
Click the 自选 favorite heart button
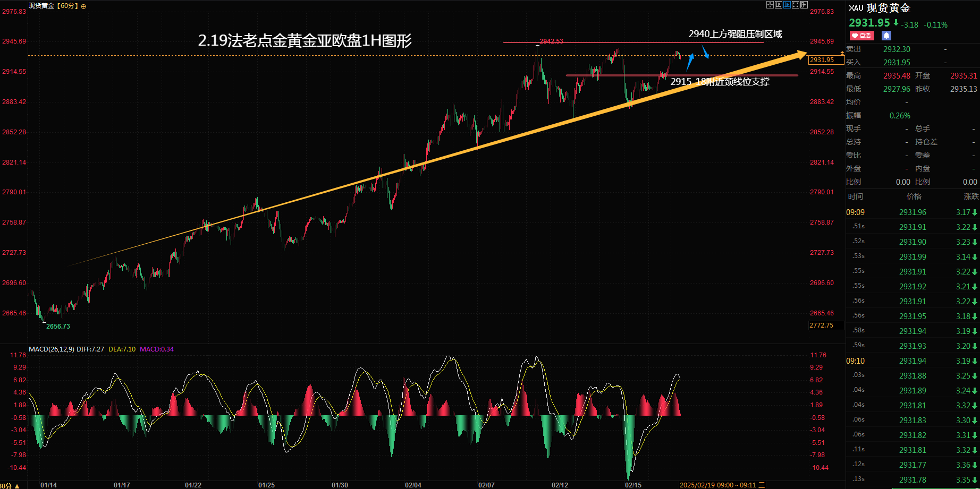(861, 36)
